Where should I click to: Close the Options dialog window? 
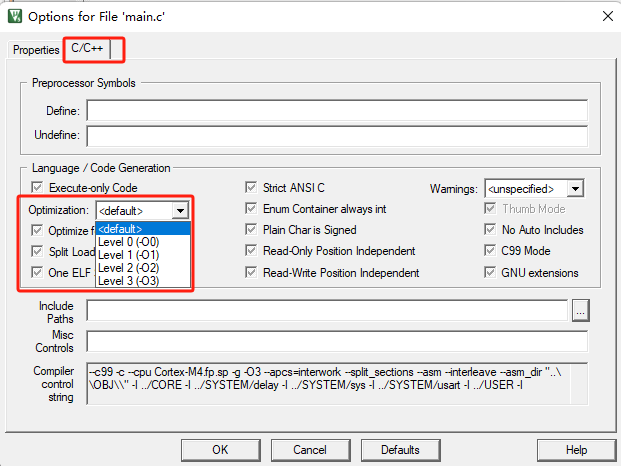point(603,15)
